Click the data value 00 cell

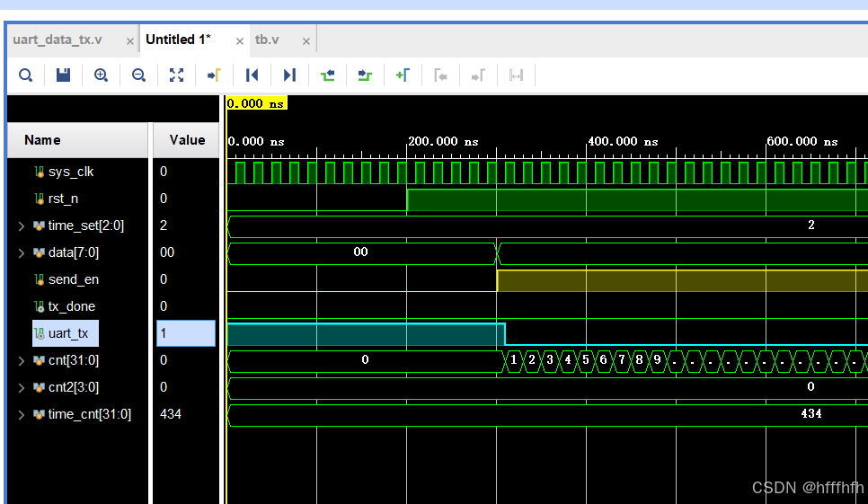(x=167, y=252)
